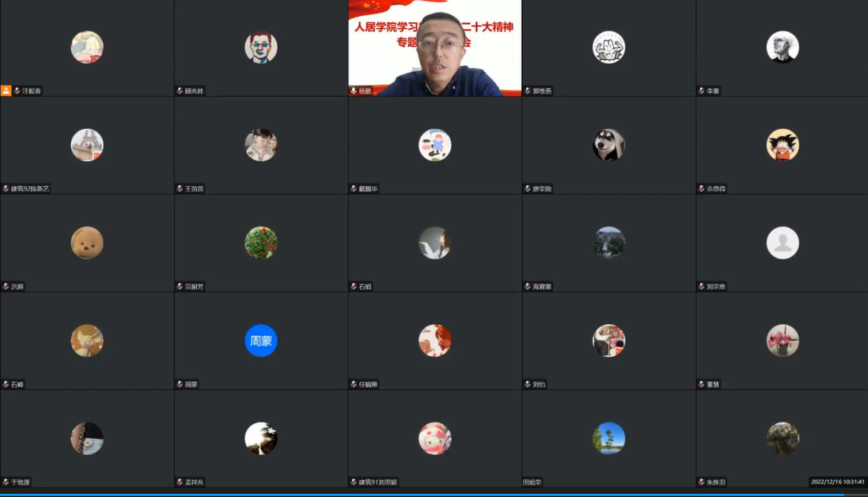Viewport: 868px width, 497px height.
Task: Click the 建筑92陈新艺 name label
Action: 30,188
